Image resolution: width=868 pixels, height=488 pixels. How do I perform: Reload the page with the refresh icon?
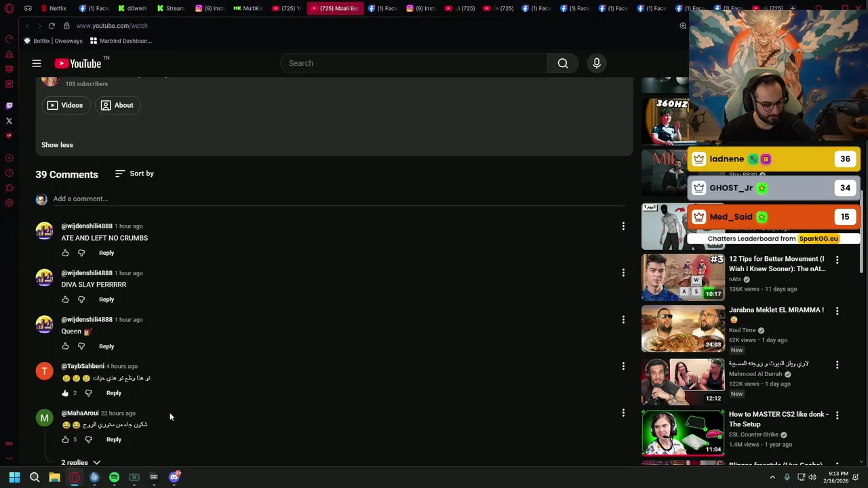coord(52,26)
